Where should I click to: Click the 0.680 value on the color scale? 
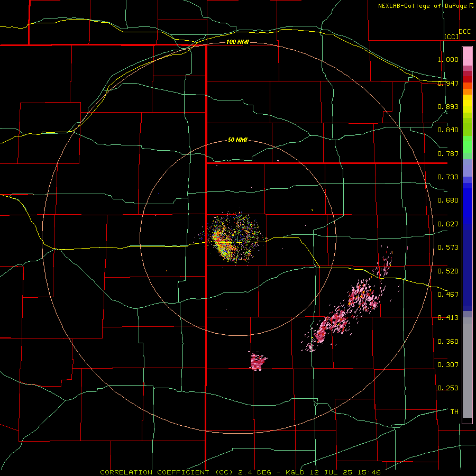[448, 200]
